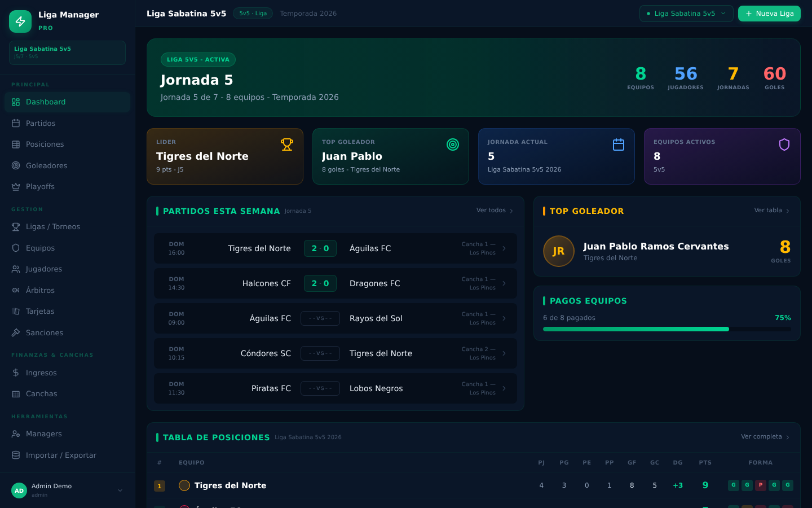
Task: Click the 2-0 score of Halcones CF match
Action: click(320, 283)
